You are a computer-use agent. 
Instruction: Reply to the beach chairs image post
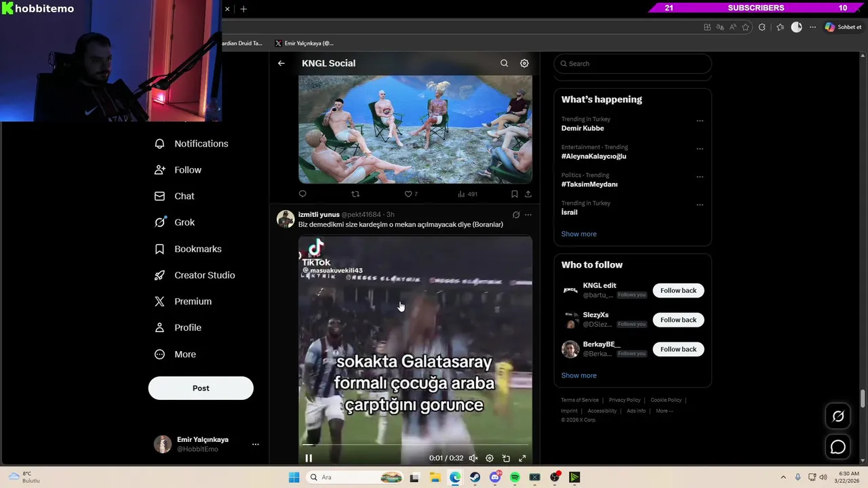coord(302,194)
